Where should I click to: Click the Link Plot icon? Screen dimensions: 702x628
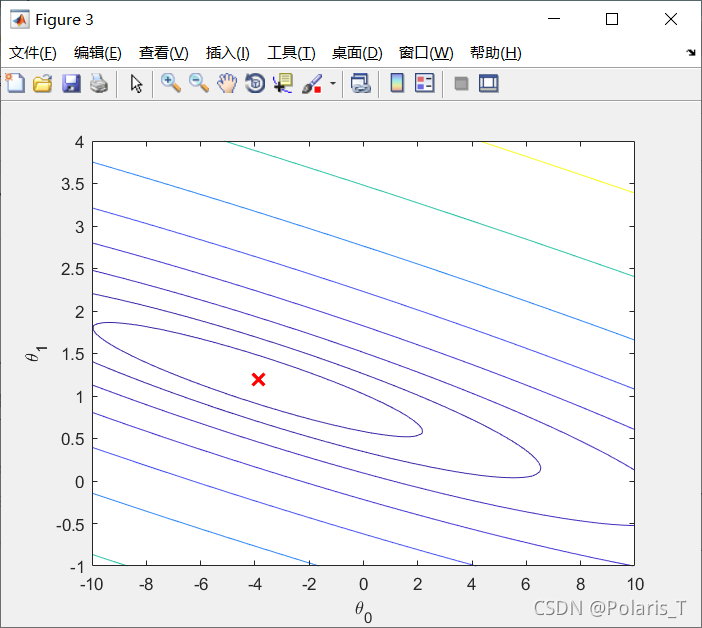361,83
